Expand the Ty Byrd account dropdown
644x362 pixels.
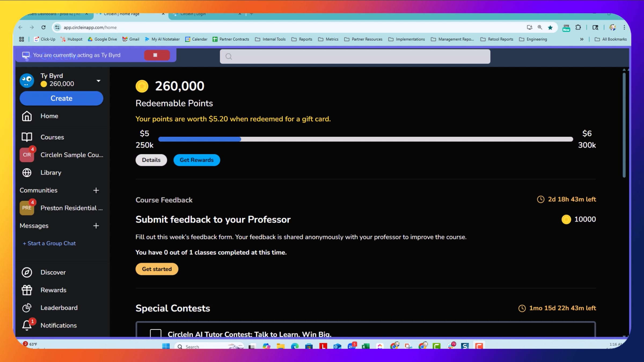coord(98,81)
